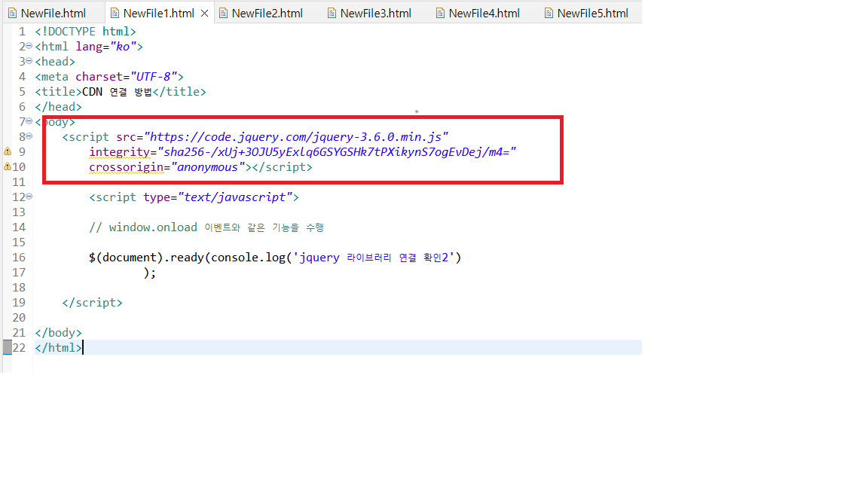Click line number 13 in the gutter
Screen dimensions: 868x488
[19, 212]
